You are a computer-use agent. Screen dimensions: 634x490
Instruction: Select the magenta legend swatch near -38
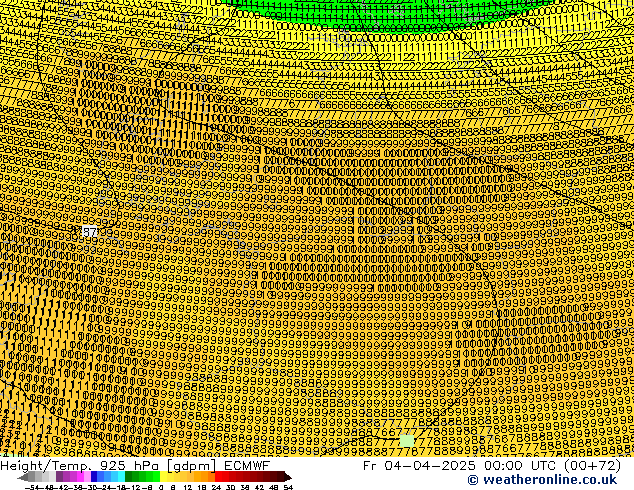point(80,476)
